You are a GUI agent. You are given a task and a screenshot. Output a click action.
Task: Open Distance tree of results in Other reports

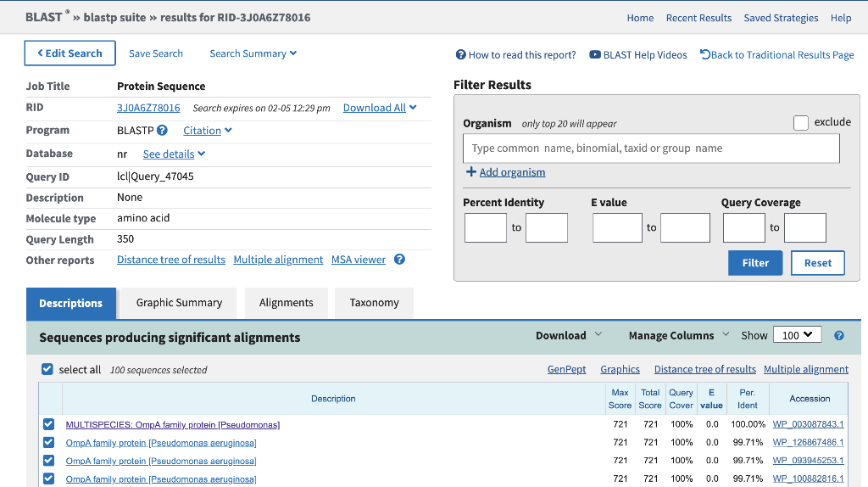(x=171, y=260)
